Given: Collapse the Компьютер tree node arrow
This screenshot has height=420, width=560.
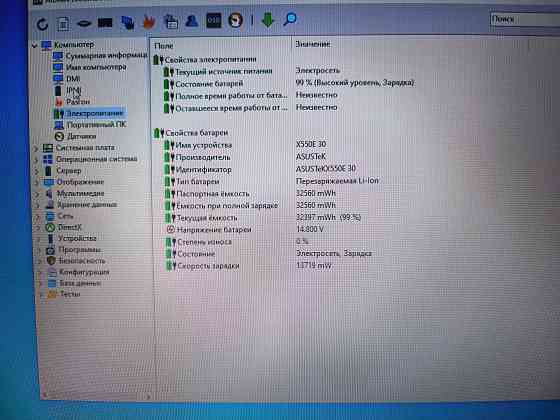Looking at the screenshot, I should 34,46.
